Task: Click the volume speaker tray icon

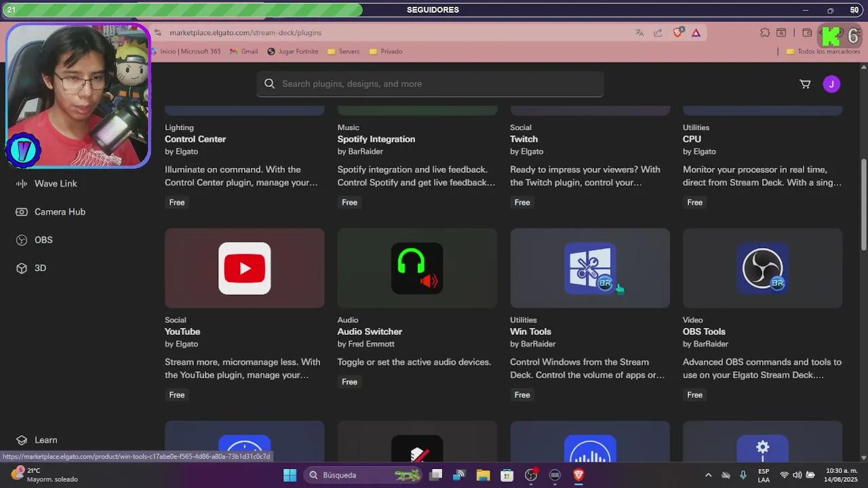Action: click(797, 475)
